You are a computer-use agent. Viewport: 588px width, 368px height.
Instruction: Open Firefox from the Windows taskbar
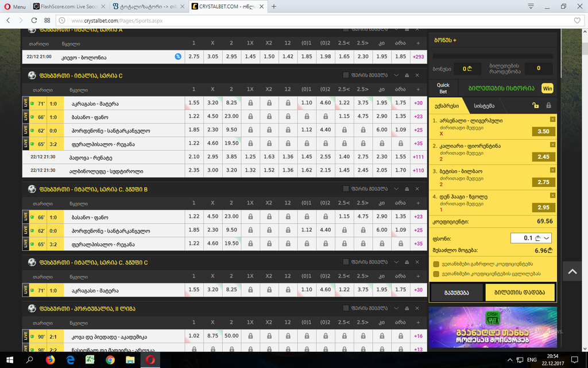click(x=49, y=360)
